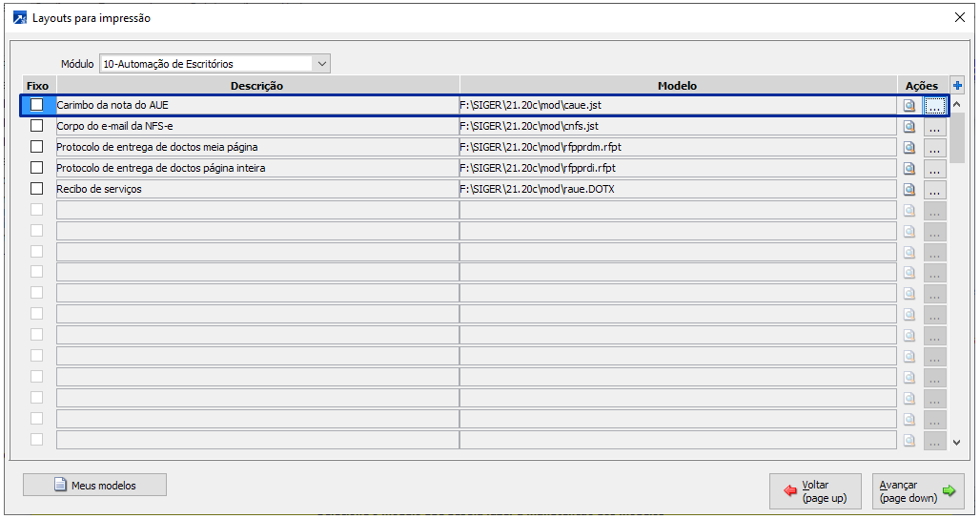
Task: Click scrollbar down arrow in layout list
Action: coord(956,442)
